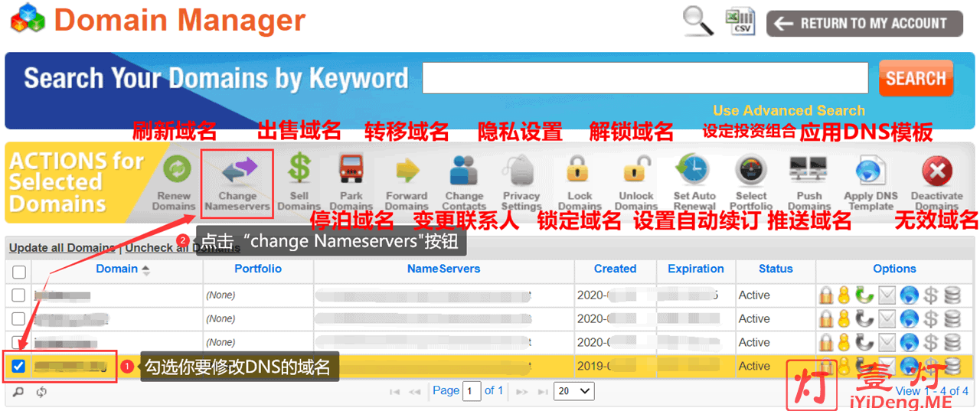Click the stacked coins icon in first domain row
This screenshot has width=980, height=411.
[x=952, y=295]
